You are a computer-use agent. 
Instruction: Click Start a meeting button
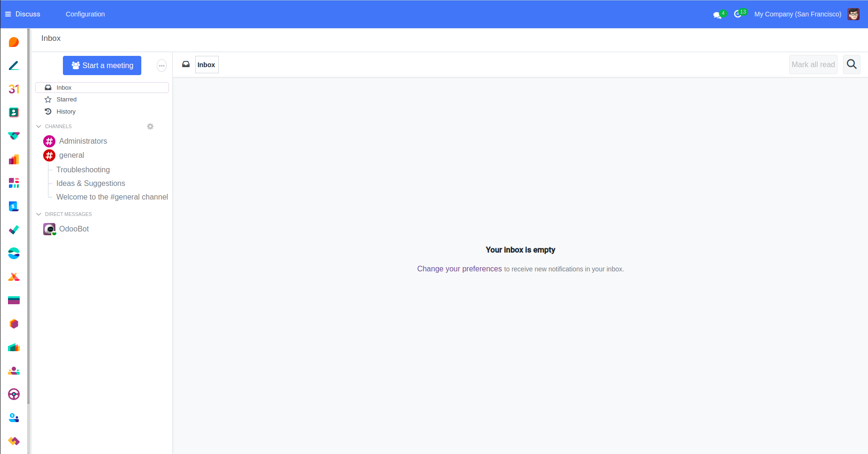click(x=102, y=66)
